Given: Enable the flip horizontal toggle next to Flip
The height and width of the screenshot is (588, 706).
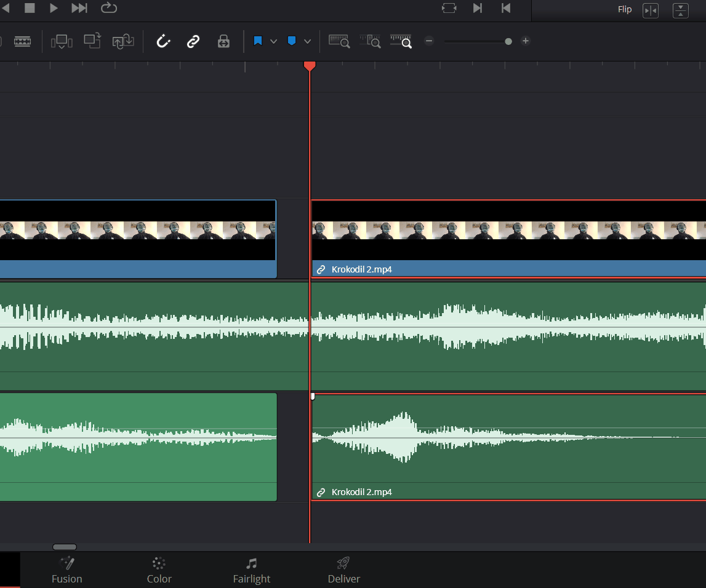Looking at the screenshot, I should click(650, 10).
